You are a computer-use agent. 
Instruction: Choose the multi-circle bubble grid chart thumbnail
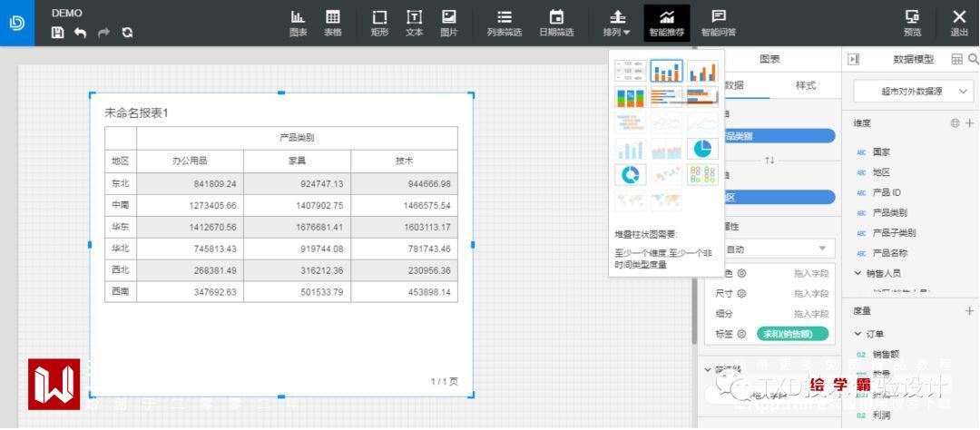point(702,174)
